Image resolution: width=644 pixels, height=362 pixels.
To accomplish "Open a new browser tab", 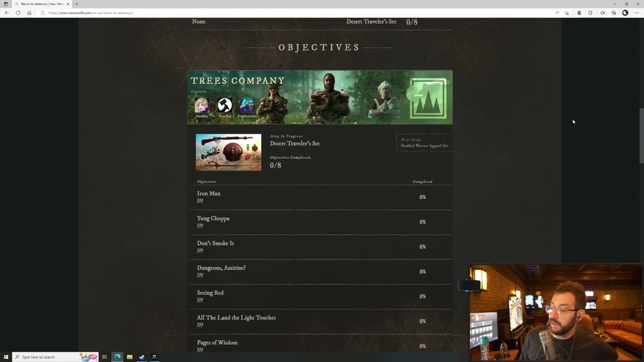I will [76, 4].
